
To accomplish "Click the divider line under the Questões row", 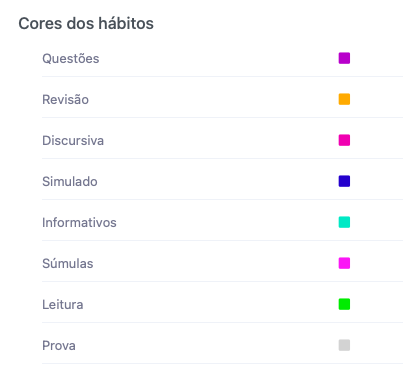I will (x=222, y=76).
